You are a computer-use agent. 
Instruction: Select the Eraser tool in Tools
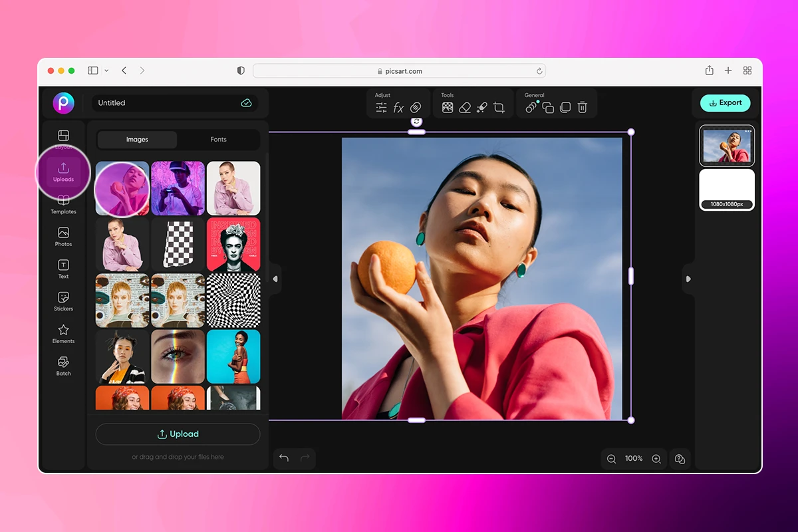click(465, 106)
